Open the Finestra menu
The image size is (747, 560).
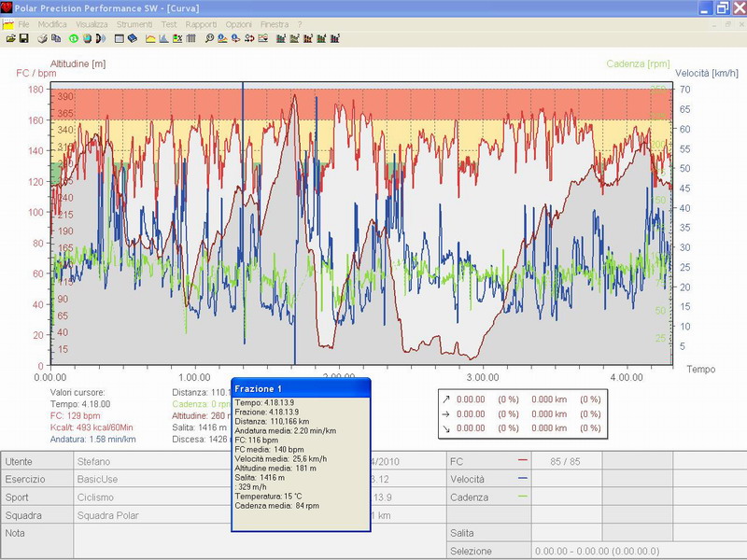tap(275, 22)
